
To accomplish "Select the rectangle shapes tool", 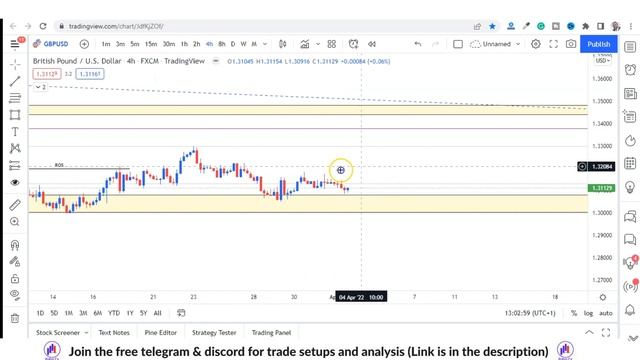I will tap(15, 115).
